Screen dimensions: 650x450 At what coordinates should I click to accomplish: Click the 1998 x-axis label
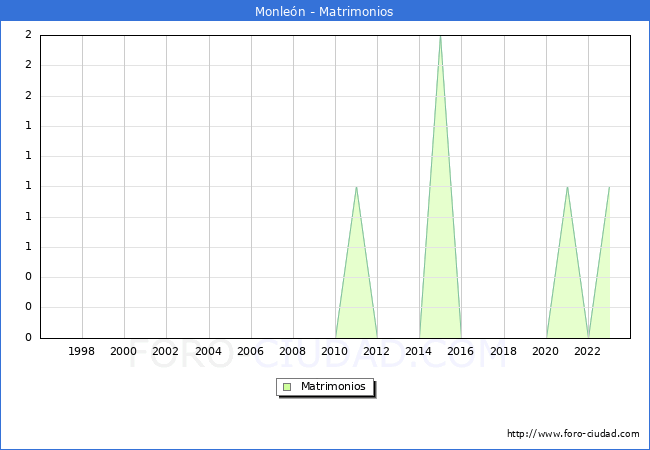pos(81,351)
